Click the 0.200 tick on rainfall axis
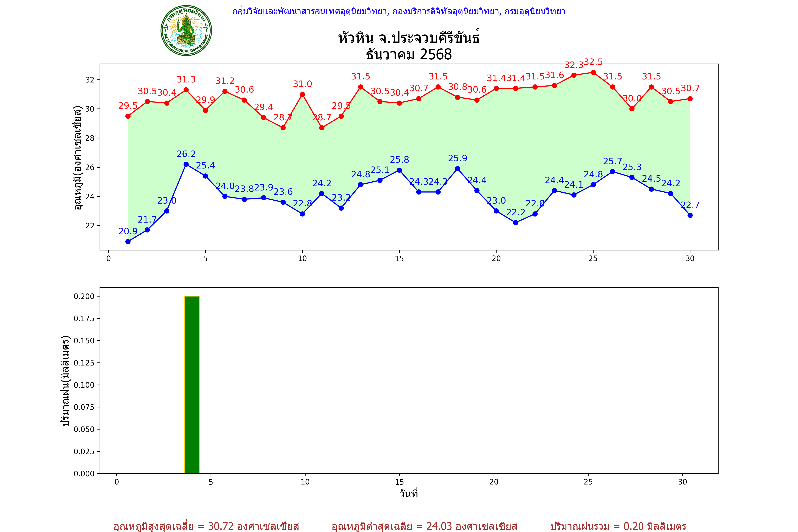798x532 pixels. point(84,296)
